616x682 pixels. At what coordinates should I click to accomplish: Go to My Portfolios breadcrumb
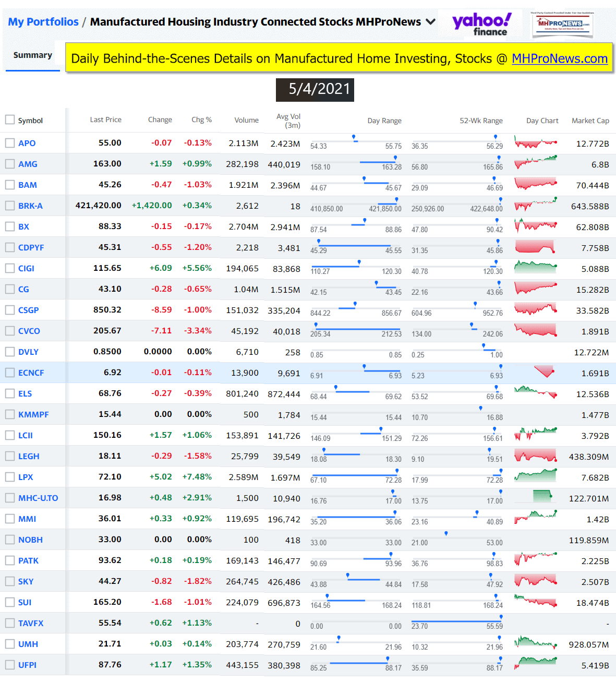43,22
